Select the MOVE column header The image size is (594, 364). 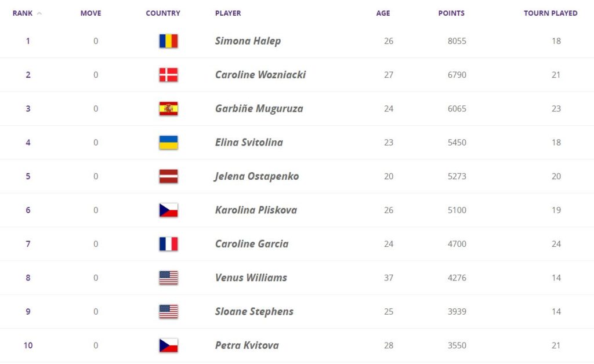tap(90, 13)
